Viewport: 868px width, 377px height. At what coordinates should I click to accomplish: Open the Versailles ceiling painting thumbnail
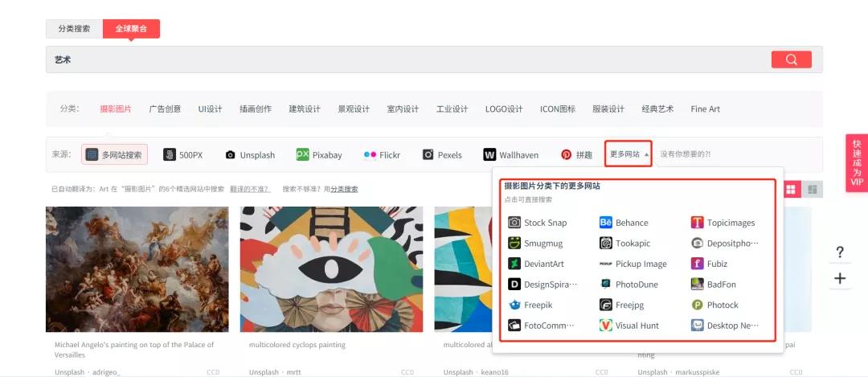(x=137, y=269)
